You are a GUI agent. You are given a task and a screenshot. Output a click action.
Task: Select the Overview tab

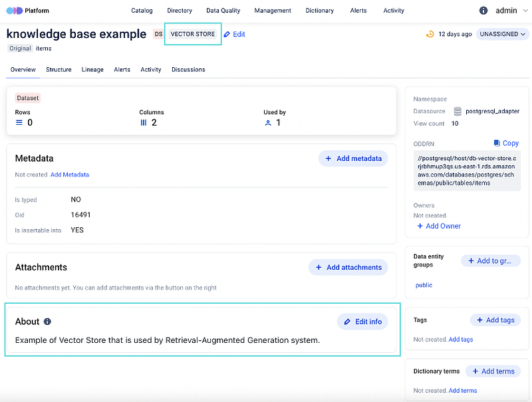pyautogui.click(x=23, y=70)
